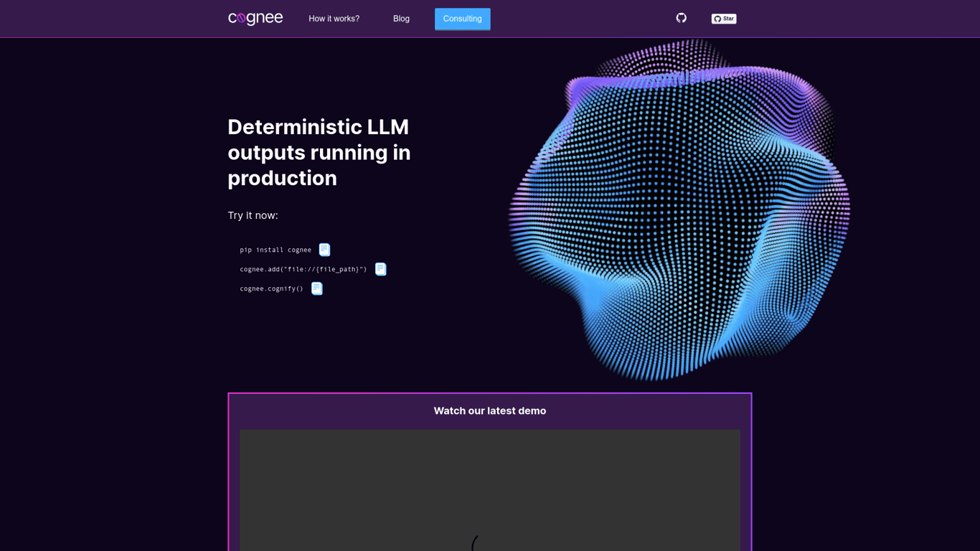Copy the cognee.add file path command
The height and width of the screenshot is (551, 980).
coord(380,269)
